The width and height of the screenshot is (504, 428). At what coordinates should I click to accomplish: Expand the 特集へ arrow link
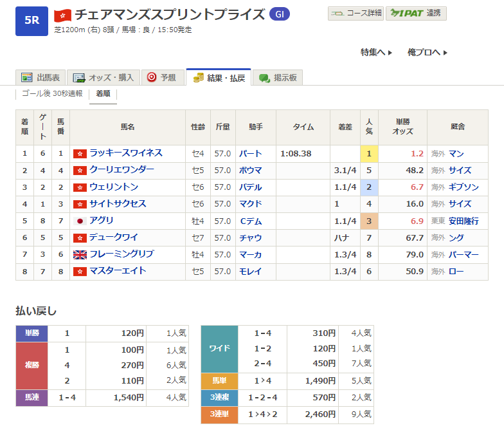(376, 52)
